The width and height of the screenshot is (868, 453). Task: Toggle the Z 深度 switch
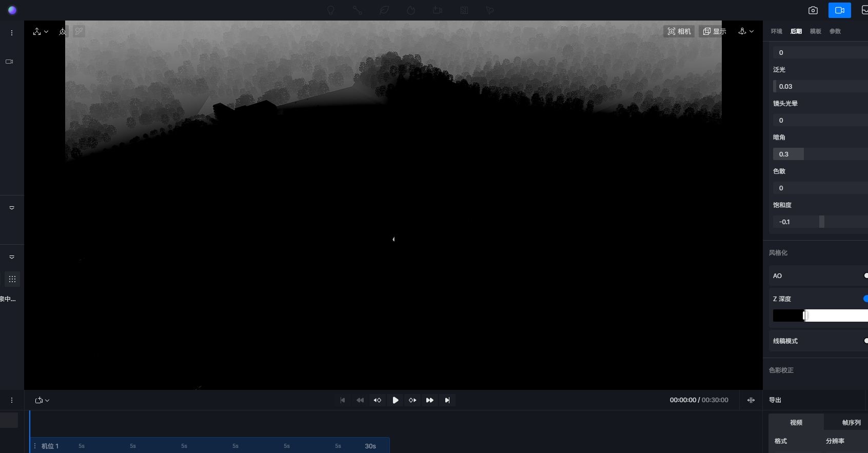point(865,299)
